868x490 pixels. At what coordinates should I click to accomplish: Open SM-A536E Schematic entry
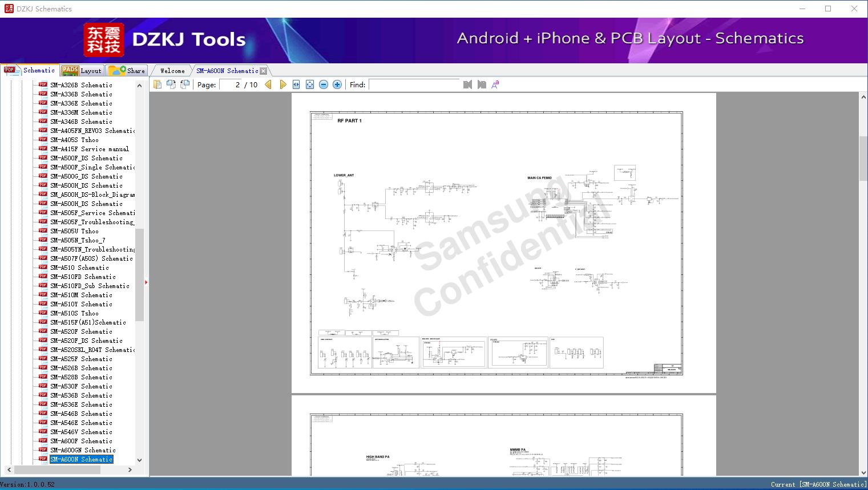(x=81, y=404)
